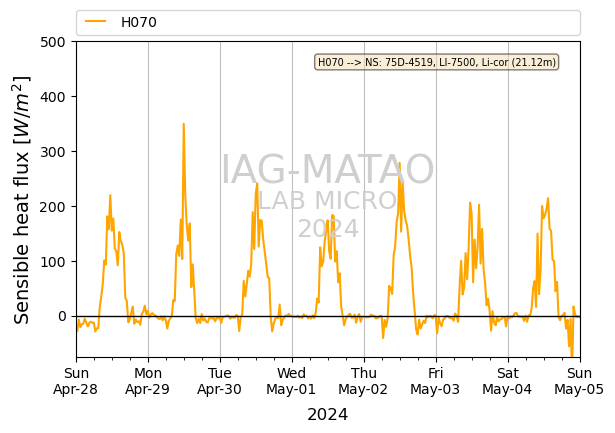Click the 2024 x-axis title

[x=328, y=415]
